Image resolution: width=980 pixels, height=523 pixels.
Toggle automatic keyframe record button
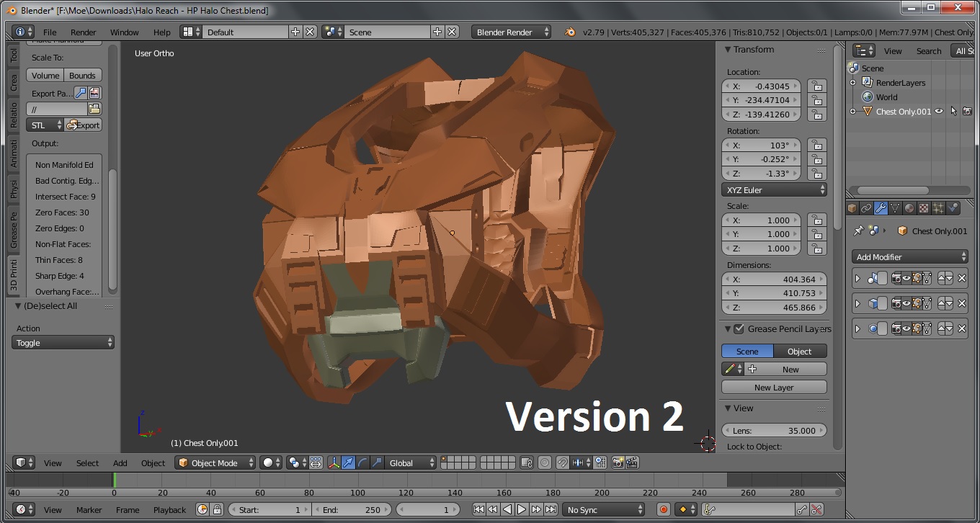pyautogui.click(x=664, y=509)
